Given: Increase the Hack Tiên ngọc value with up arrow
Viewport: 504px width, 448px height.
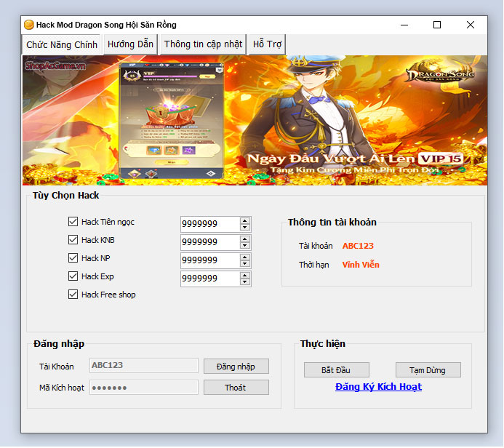Looking at the screenshot, I should (245, 221).
